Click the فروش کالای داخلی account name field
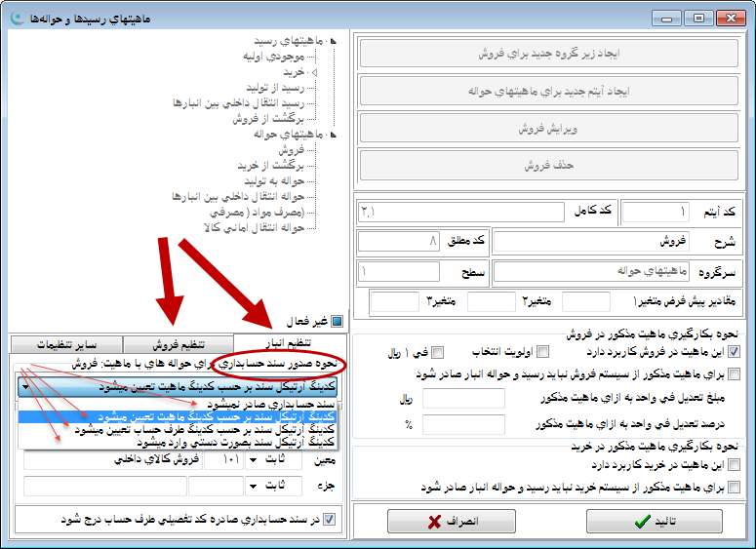This screenshot has height=549, width=756. pos(113,460)
